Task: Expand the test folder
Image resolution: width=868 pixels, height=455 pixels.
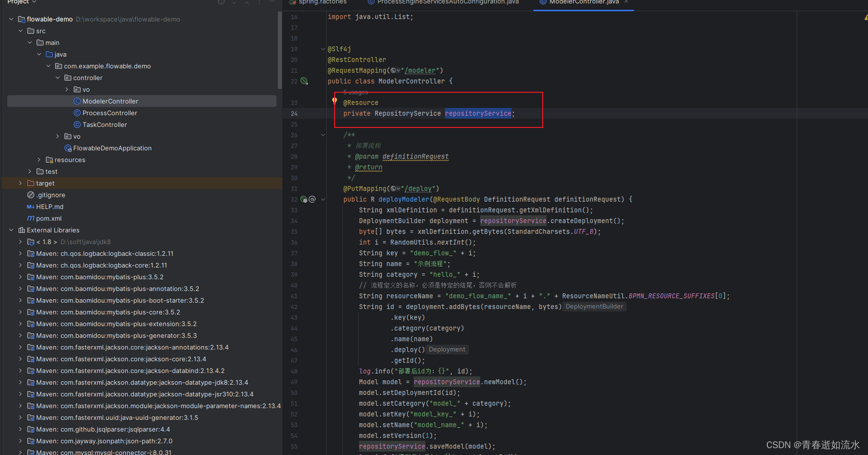Action: coord(30,171)
